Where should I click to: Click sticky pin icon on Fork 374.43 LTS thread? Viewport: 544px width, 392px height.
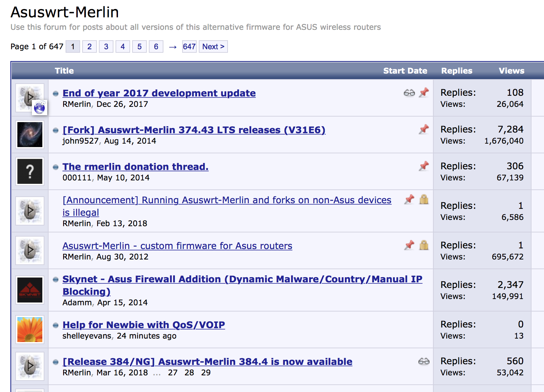424,129
